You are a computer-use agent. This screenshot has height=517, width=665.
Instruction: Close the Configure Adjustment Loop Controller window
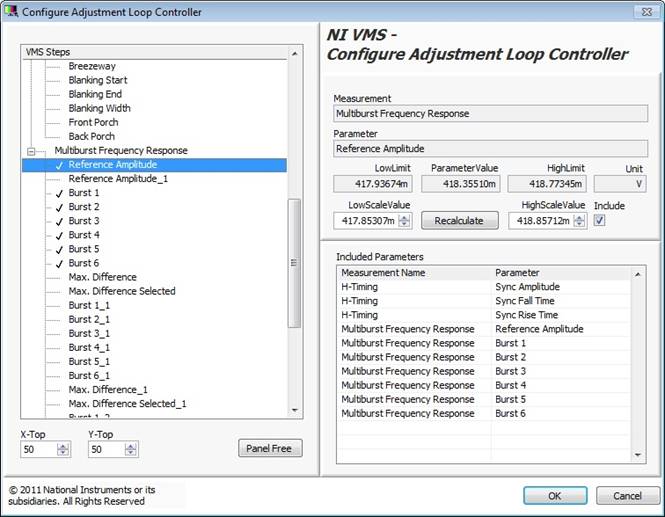(x=647, y=12)
